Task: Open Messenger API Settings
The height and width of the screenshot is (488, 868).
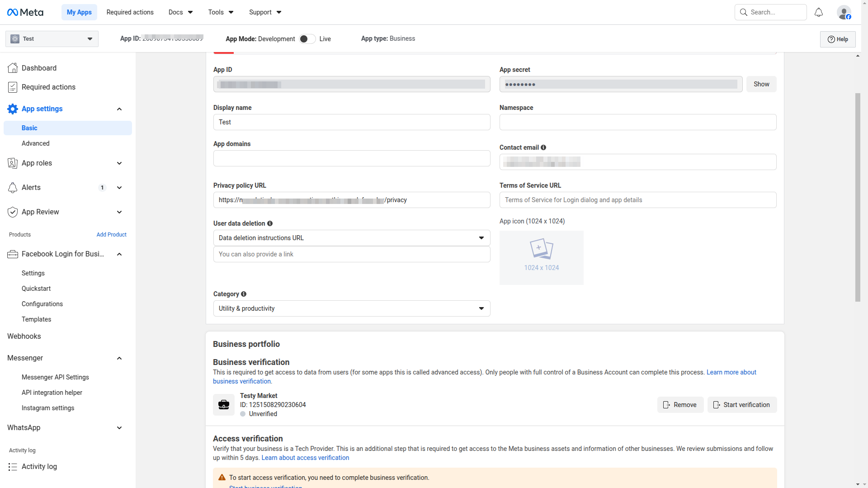Action: [55, 377]
